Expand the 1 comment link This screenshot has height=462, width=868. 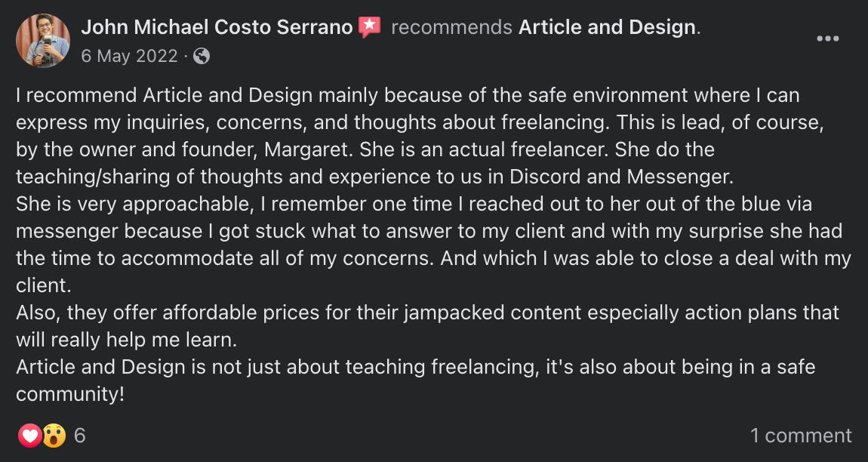(x=801, y=436)
